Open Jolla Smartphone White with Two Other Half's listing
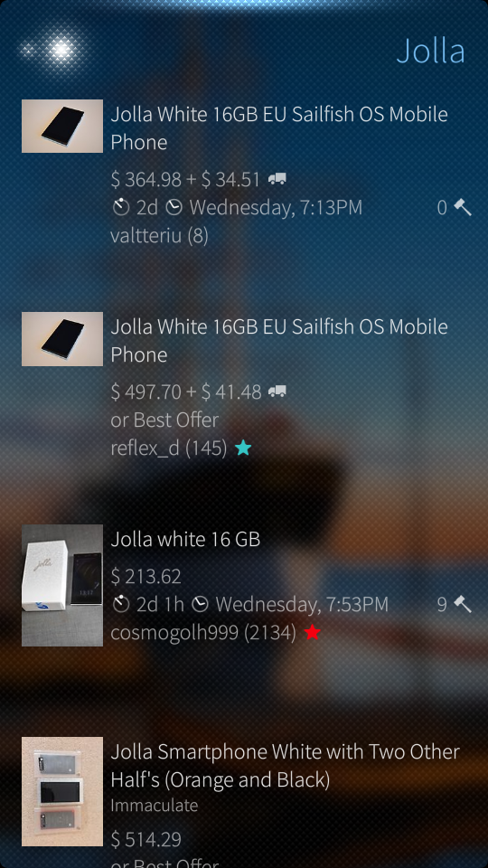The image size is (488, 868). coord(244,798)
